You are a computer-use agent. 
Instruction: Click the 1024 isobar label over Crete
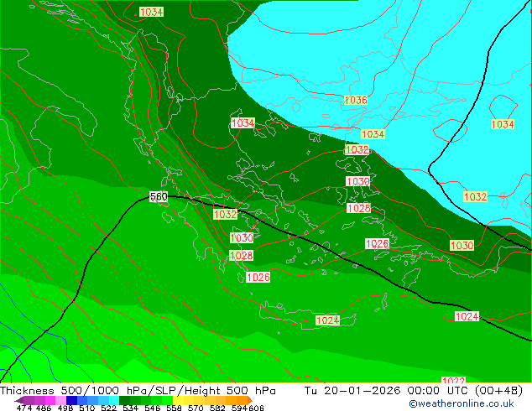[x=327, y=320]
